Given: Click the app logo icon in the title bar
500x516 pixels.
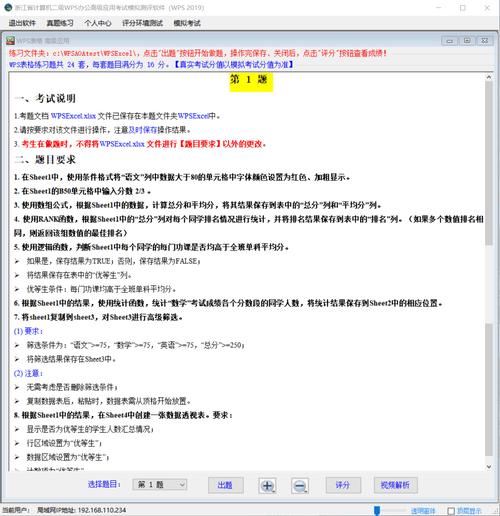Looking at the screenshot, I should [x=8, y=7].
